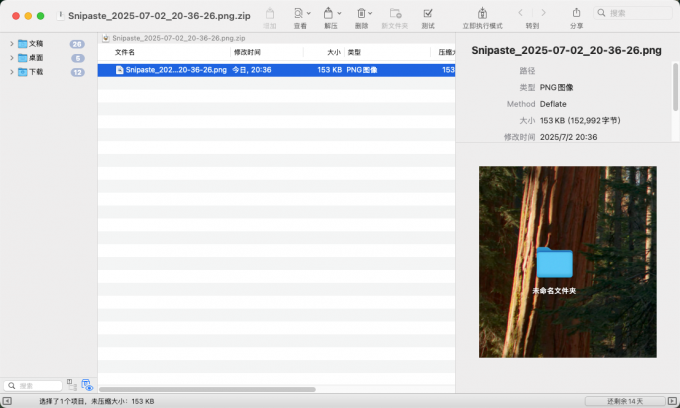Sort by the 压缩 column header
The height and width of the screenshot is (408, 680).
coord(446,52)
